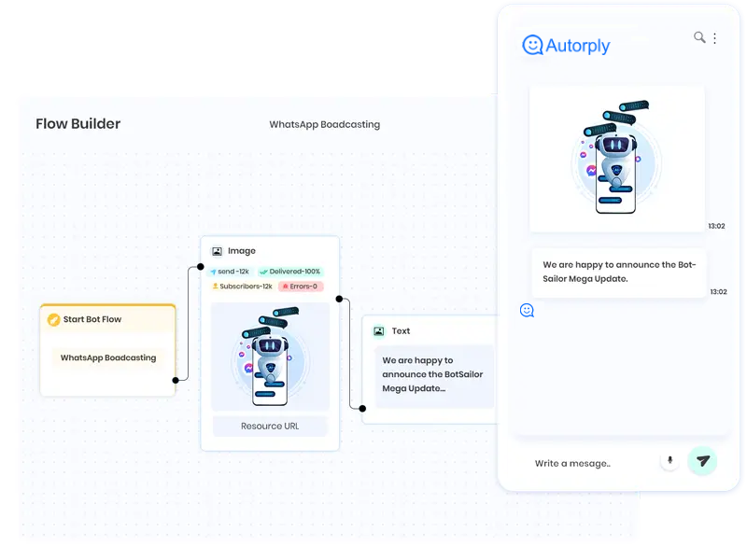The image size is (747, 560).
Task: Click the Autorply smiley logo icon
Action: coord(532,44)
